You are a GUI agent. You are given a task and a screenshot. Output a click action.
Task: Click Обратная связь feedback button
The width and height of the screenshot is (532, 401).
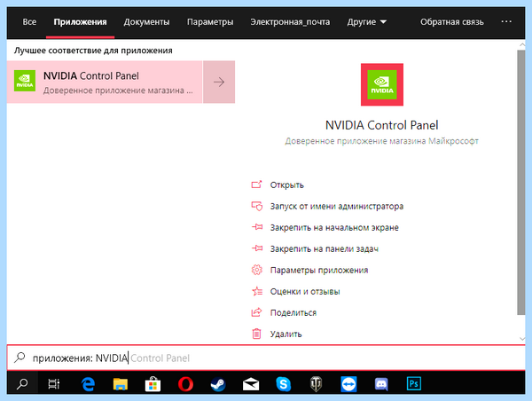(452, 22)
